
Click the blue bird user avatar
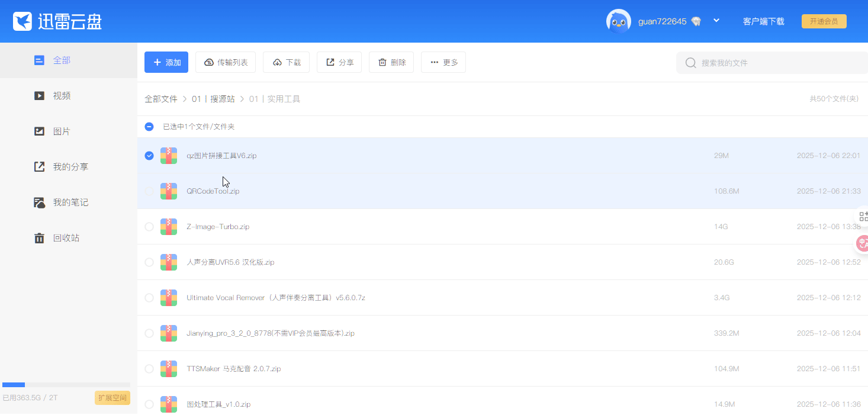click(618, 21)
